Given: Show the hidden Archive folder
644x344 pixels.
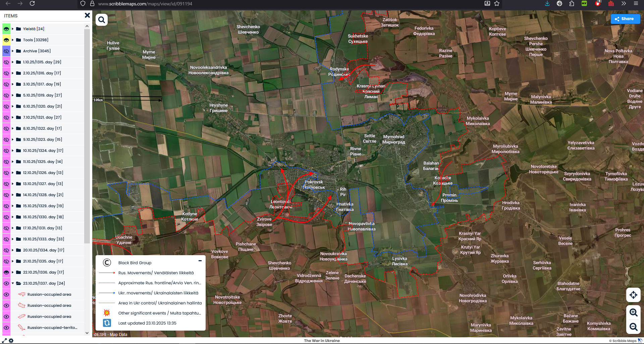Looking at the screenshot, I should click(6, 51).
